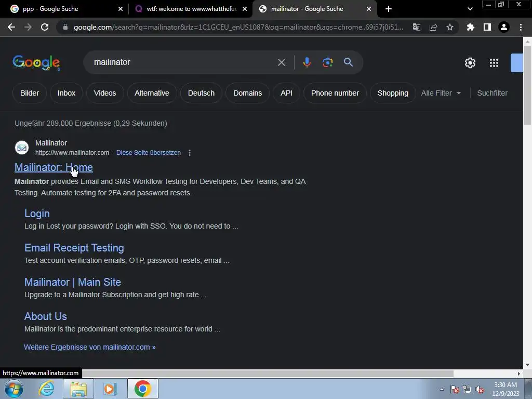Select the Alternative filter chip
This screenshot has height=399, width=532.
tap(152, 93)
